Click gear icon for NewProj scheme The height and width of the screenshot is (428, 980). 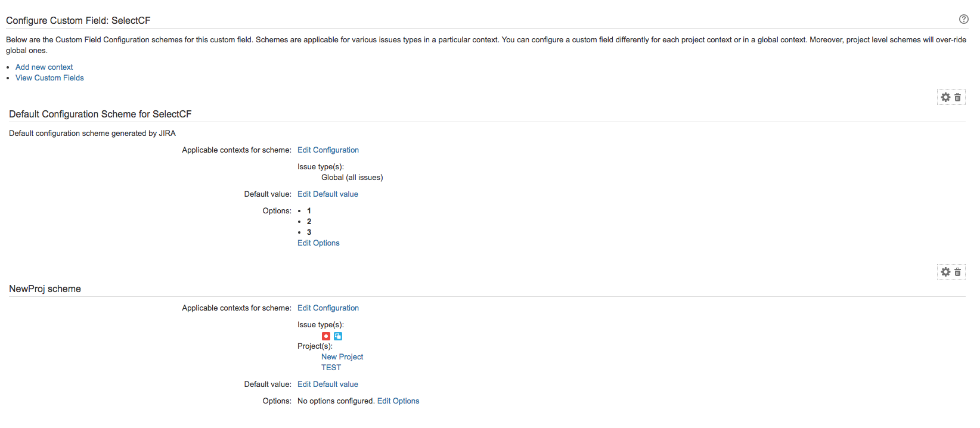945,272
